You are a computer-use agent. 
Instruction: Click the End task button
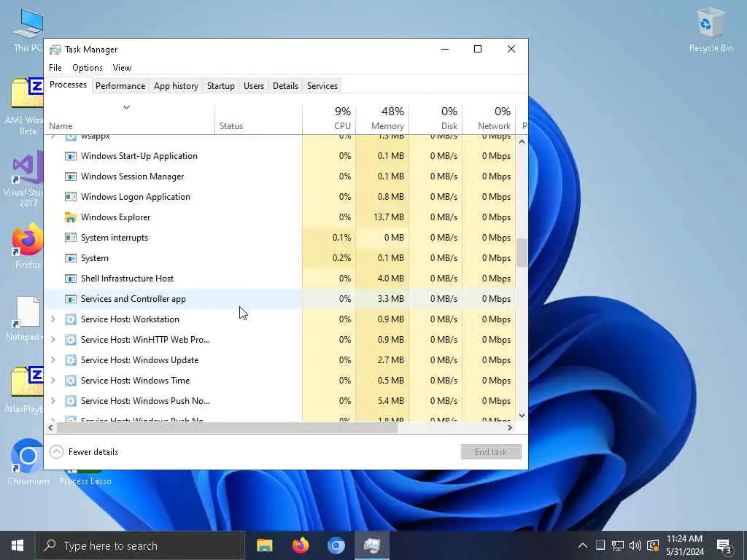coord(491,452)
